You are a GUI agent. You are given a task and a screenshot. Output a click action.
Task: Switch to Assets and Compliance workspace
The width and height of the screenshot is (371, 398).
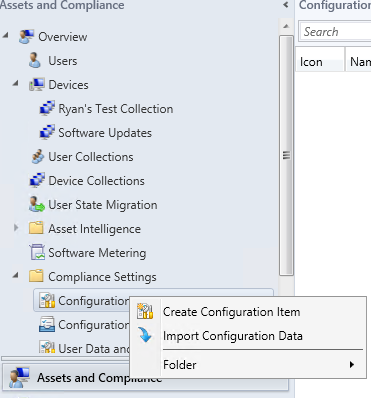tap(145, 378)
